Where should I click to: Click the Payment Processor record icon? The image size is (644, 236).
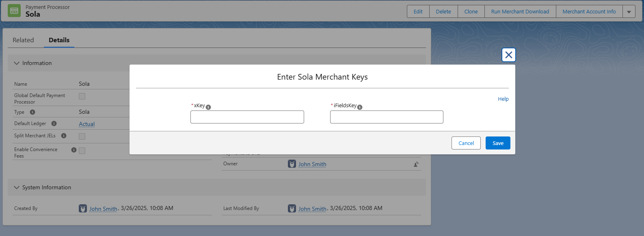point(14,11)
